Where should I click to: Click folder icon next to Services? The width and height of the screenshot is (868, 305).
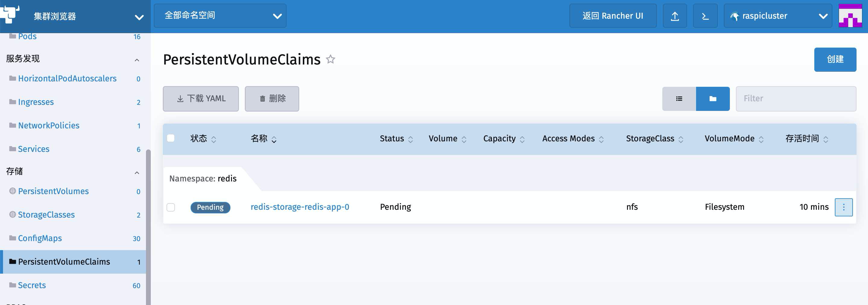12,149
